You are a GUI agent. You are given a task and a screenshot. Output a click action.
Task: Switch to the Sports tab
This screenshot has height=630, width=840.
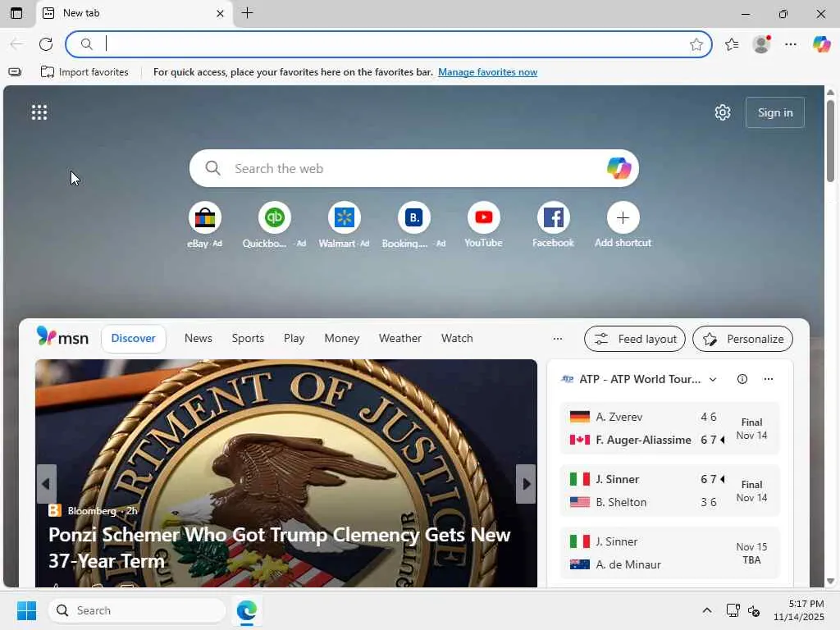(x=248, y=339)
